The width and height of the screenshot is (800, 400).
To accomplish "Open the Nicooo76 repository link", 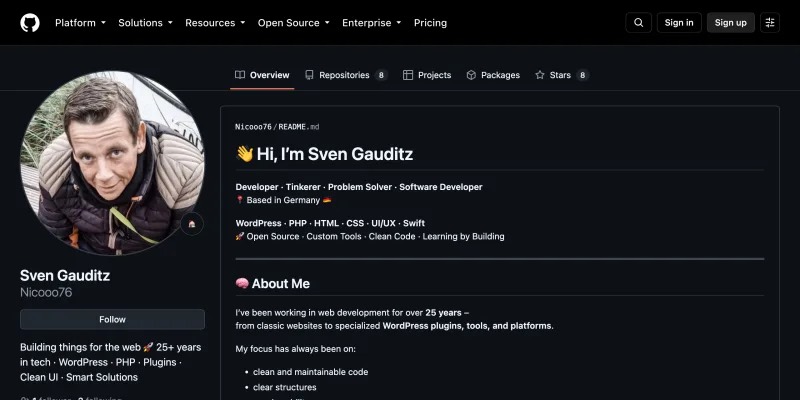I will click(x=253, y=127).
